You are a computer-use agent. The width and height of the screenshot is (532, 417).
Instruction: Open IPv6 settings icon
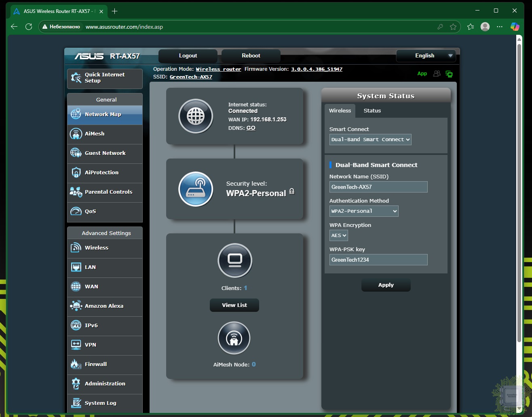(x=76, y=325)
